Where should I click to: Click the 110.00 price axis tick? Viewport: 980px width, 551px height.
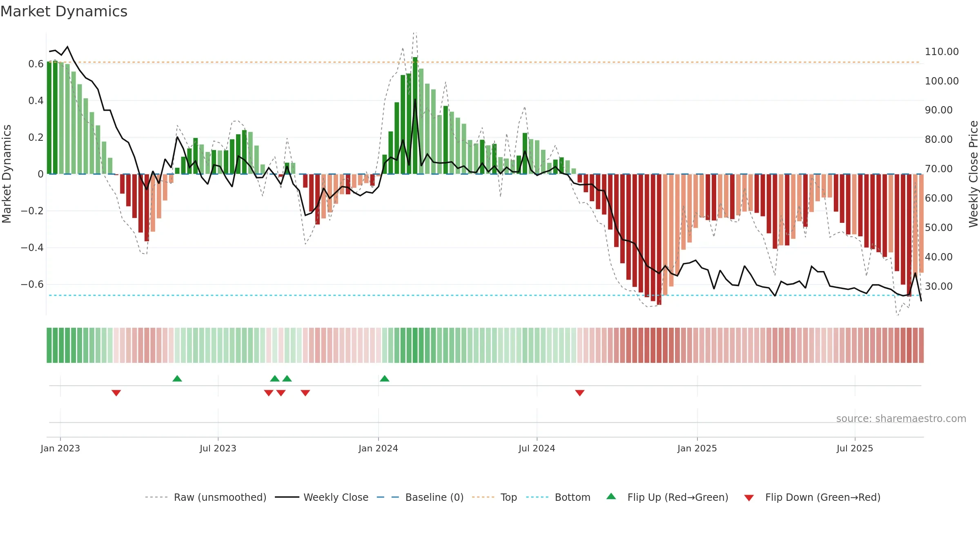coord(942,52)
